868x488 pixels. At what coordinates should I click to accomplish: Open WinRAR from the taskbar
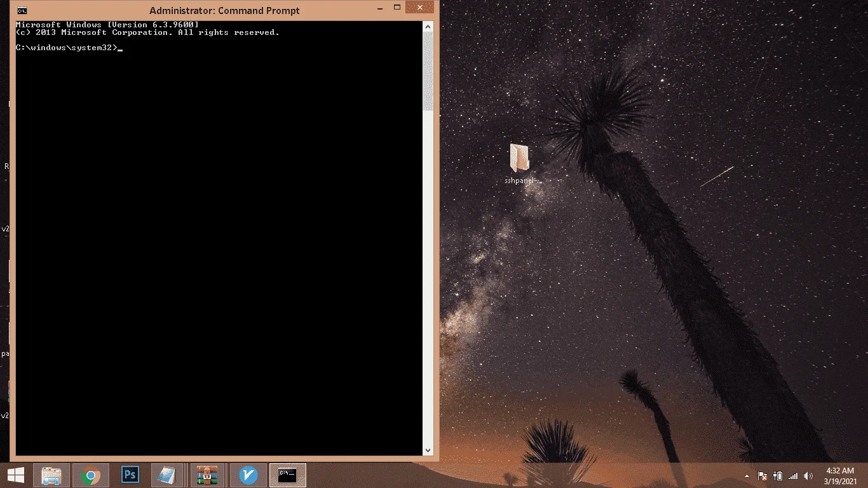(x=208, y=475)
